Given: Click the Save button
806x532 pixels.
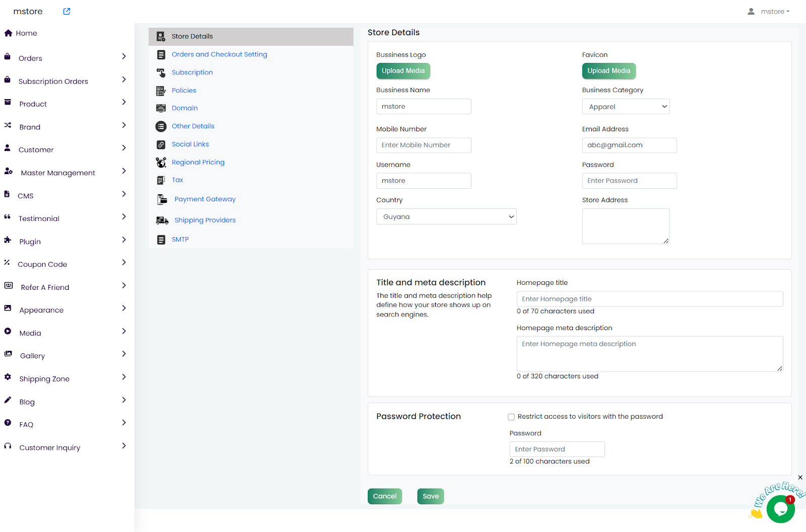Looking at the screenshot, I should click(x=430, y=496).
